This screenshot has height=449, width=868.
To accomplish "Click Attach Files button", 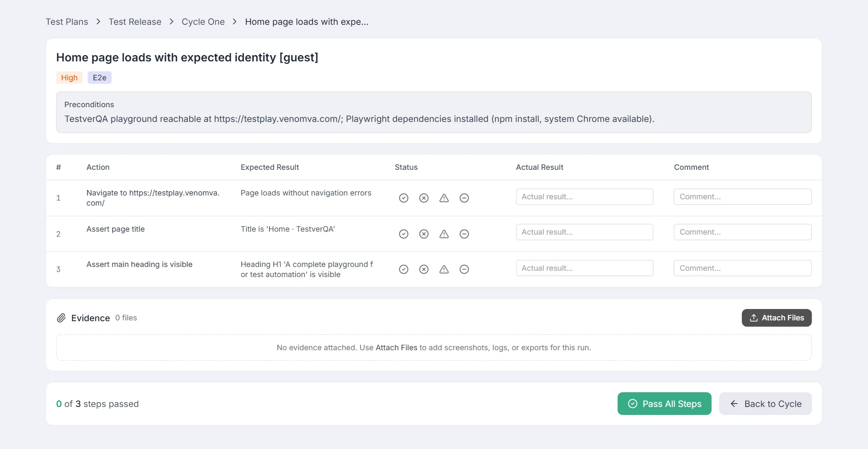I will [x=777, y=318].
